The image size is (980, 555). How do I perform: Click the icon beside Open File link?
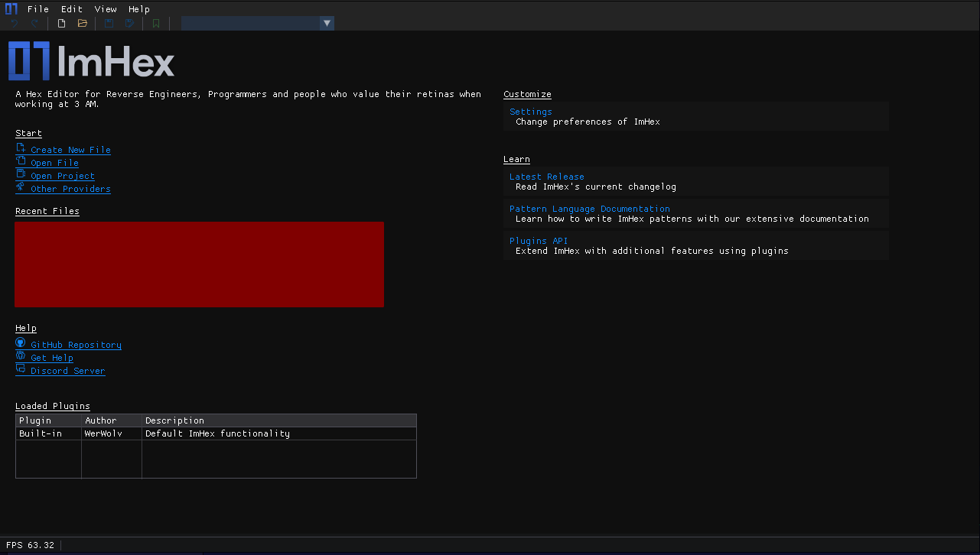tap(21, 161)
